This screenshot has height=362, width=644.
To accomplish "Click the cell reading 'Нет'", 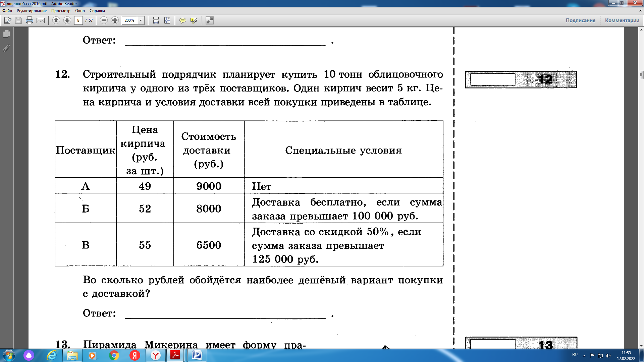I will (343, 186).
